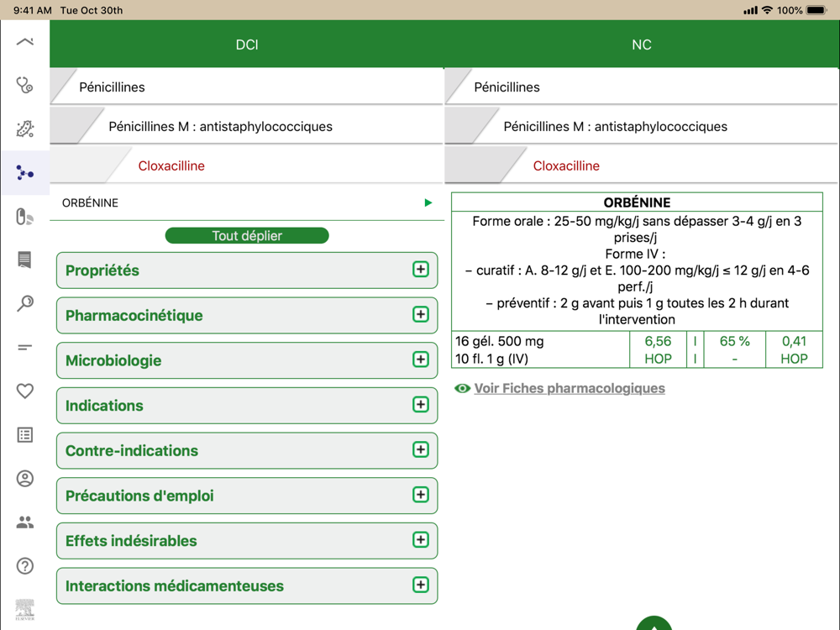
Task: Tap the two-line menu icon
Action: coord(24,347)
